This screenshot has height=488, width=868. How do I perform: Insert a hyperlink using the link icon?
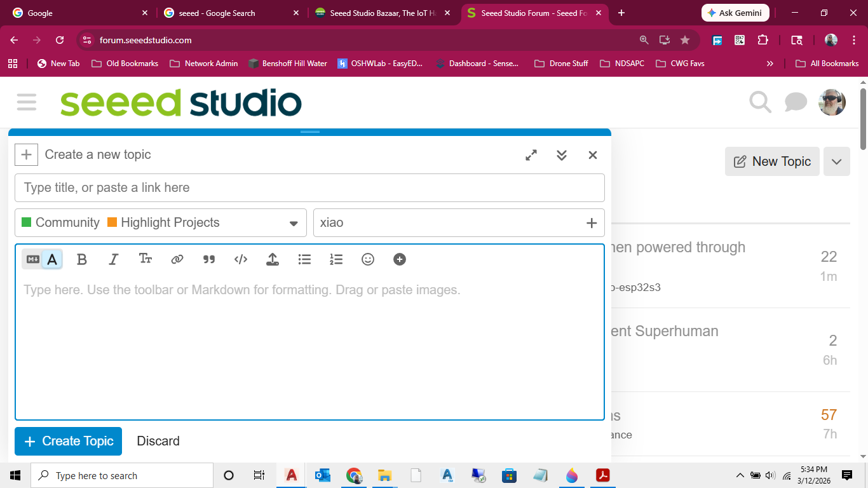pos(177,259)
